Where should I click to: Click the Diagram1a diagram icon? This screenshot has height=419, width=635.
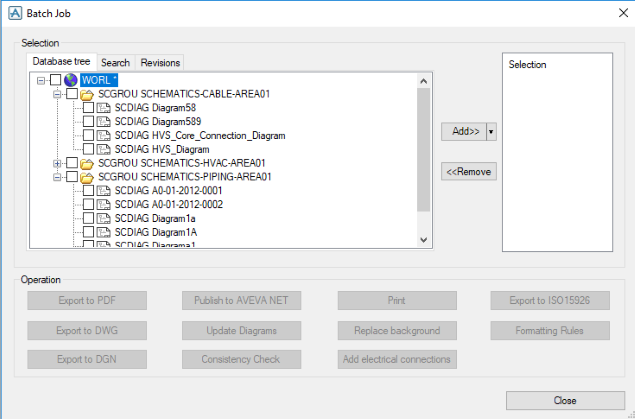104,217
